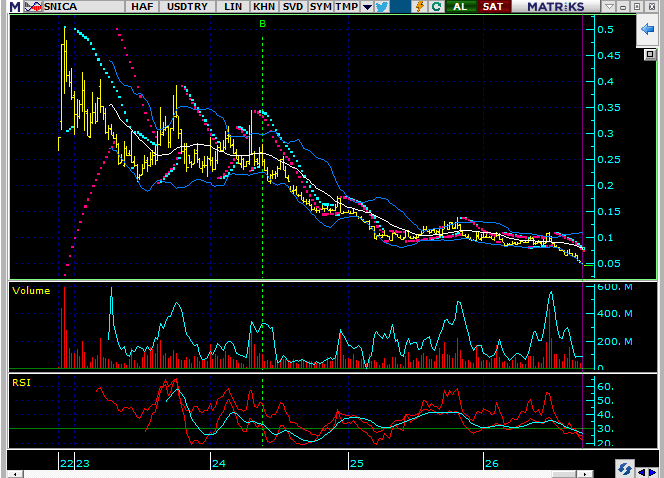The width and height of the screenshot is (664, 478).
Task: Click date label 22 on time axis
Action: (66, 463)
